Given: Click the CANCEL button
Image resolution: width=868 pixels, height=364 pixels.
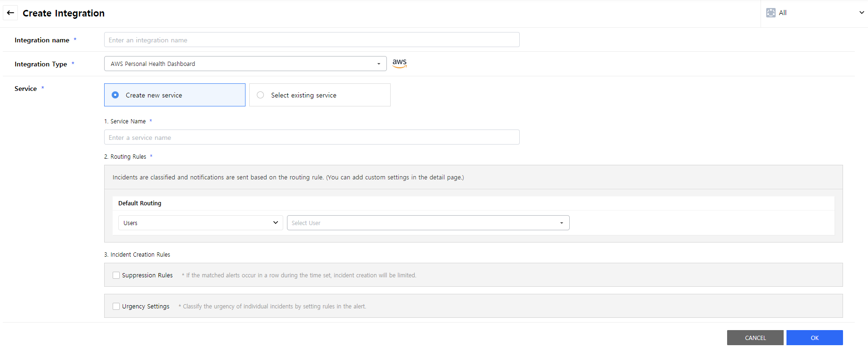Looking at the screenshot, I should (x=755, y=338).
